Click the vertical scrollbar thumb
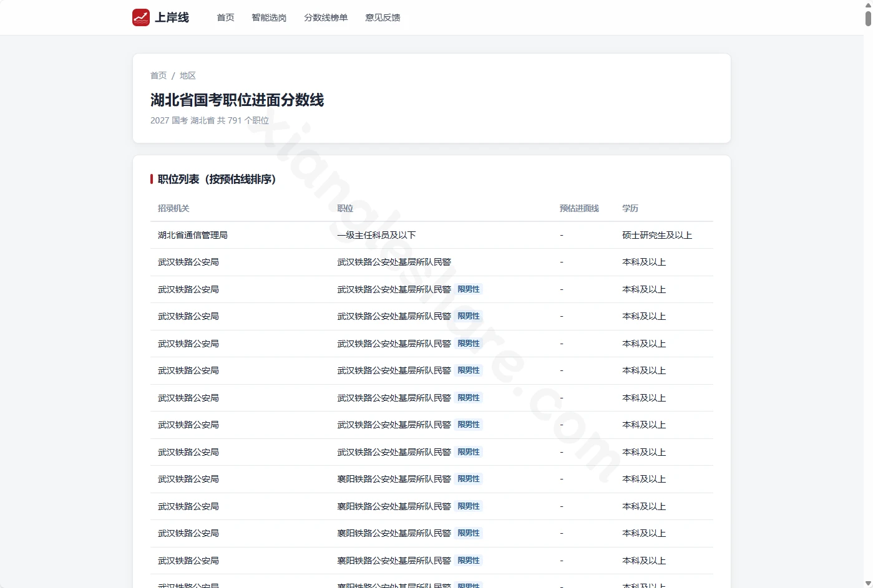 tap(868, 18)
